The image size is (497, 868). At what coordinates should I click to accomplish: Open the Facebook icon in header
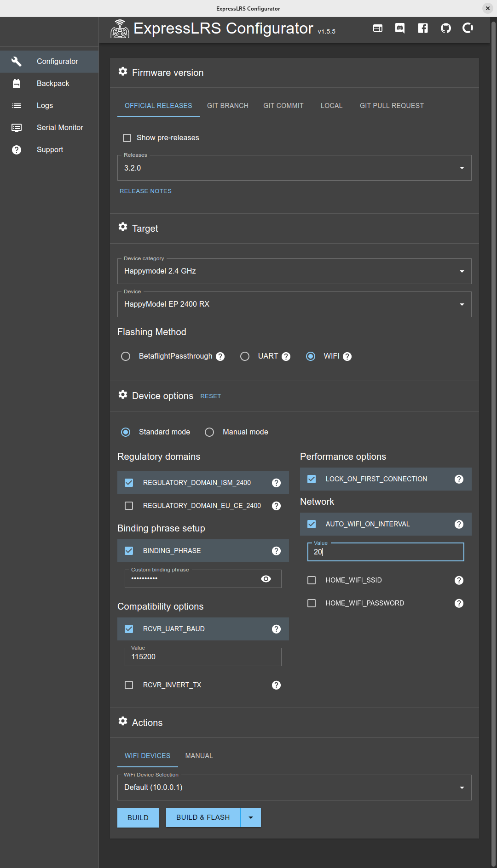point(423,29)
